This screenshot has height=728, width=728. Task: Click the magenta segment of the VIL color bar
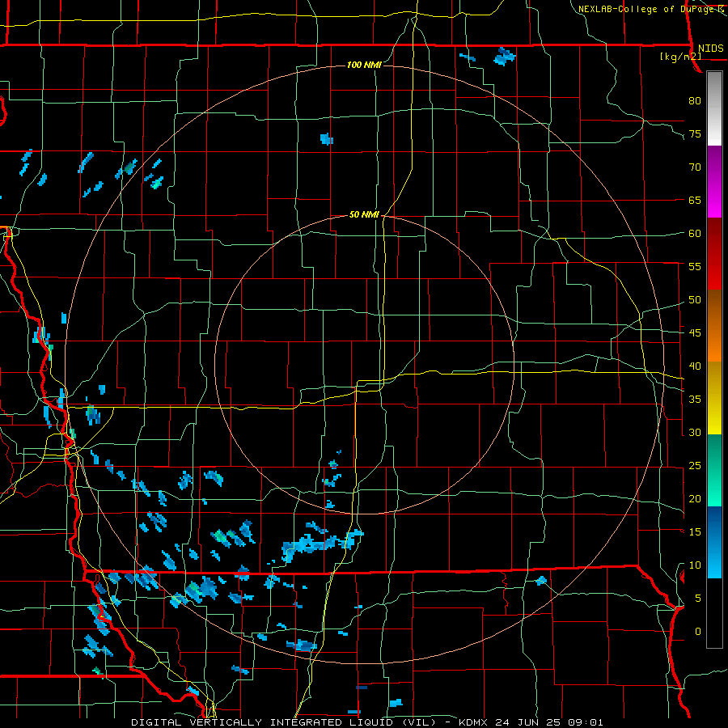click(x=714, y=182)
